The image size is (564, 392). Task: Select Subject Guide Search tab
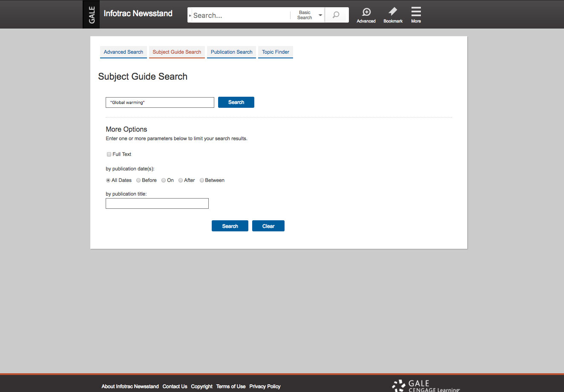[177, 52]
